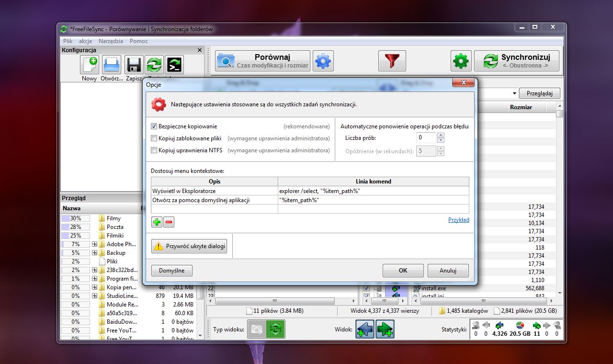
Task: Expand the Kopia pen... folder tree node
Action: point(94,287)
